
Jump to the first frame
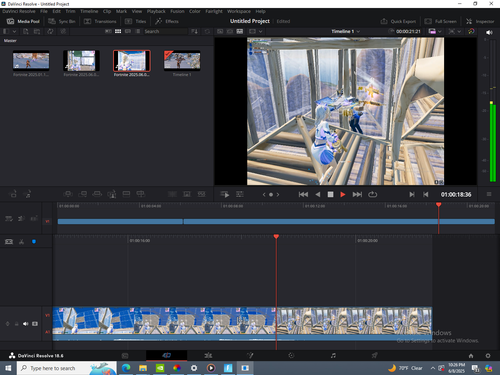point(303,194)
